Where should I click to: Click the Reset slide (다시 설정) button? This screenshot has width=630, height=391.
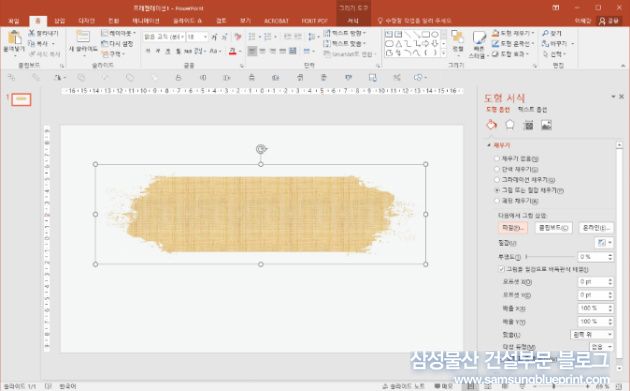[117, 44]
